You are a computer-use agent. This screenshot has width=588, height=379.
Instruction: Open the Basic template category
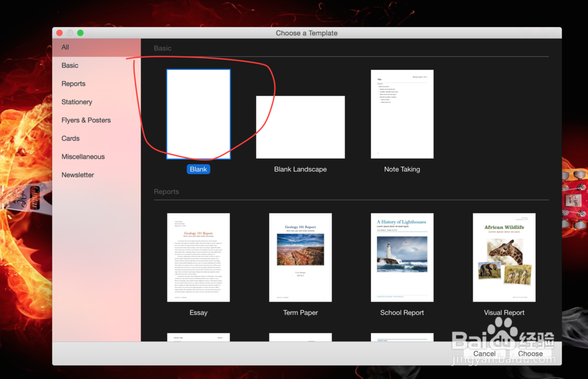point(96,66)
